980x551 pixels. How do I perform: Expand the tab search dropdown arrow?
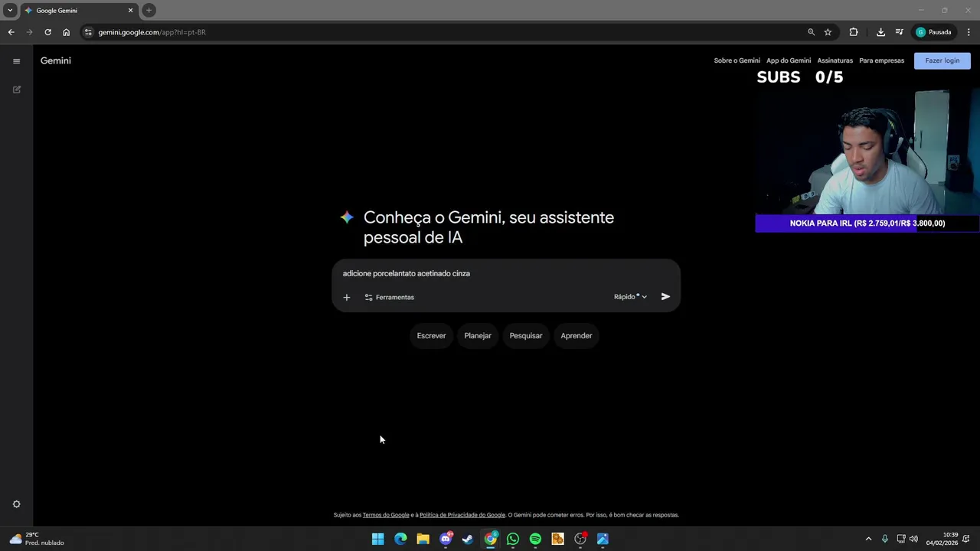point(10,11)
